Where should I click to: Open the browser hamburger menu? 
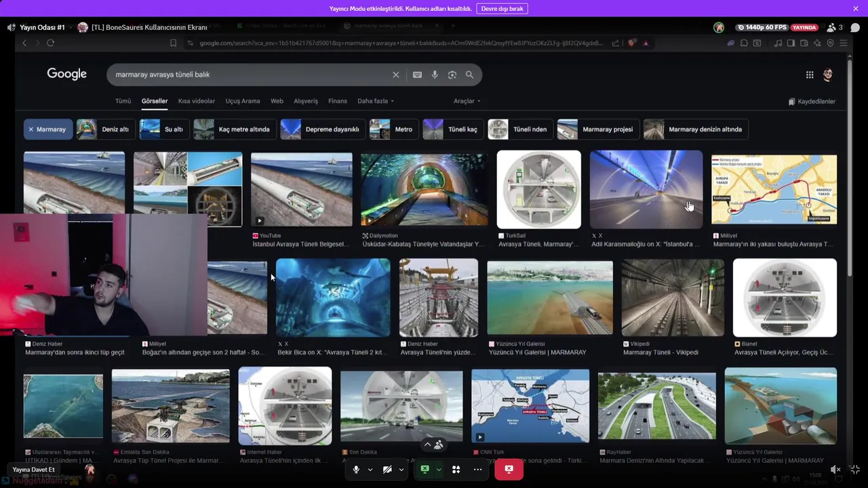tap(844, 43)
